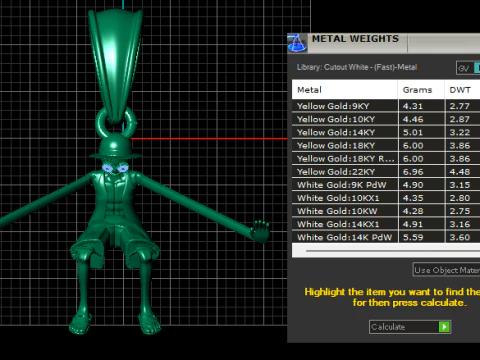Viewport: 480px width, 360px height.
Task: Toggle the G/ unit button
Action: point(464,68)
